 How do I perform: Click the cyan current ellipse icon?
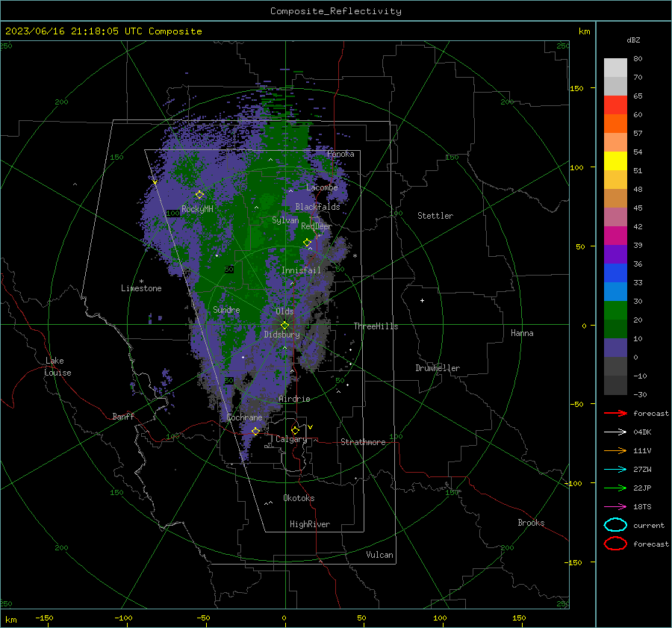tap(615, 525)
